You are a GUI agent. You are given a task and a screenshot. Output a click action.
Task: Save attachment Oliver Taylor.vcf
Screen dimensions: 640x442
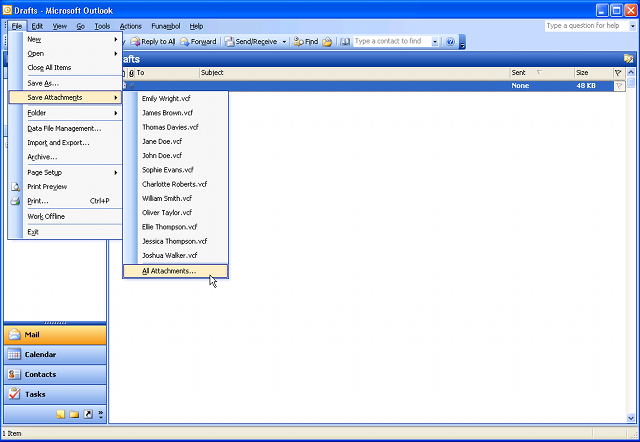pyautogui.click(x=176, y=213)
